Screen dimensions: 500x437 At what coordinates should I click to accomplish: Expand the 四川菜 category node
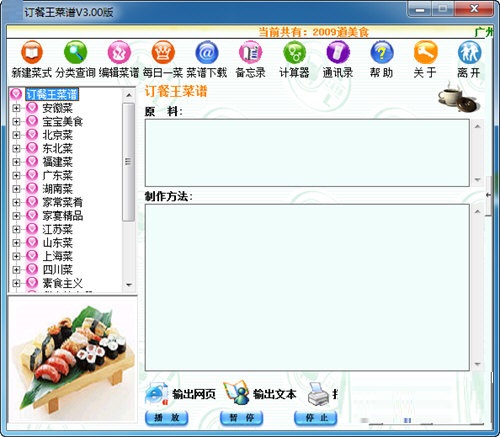tap(16, 269)
